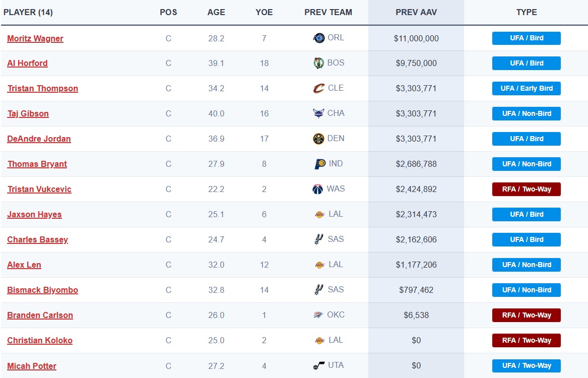Click the Utah Jazz logo
Screen dimensions: 588x378
point(319,365)
